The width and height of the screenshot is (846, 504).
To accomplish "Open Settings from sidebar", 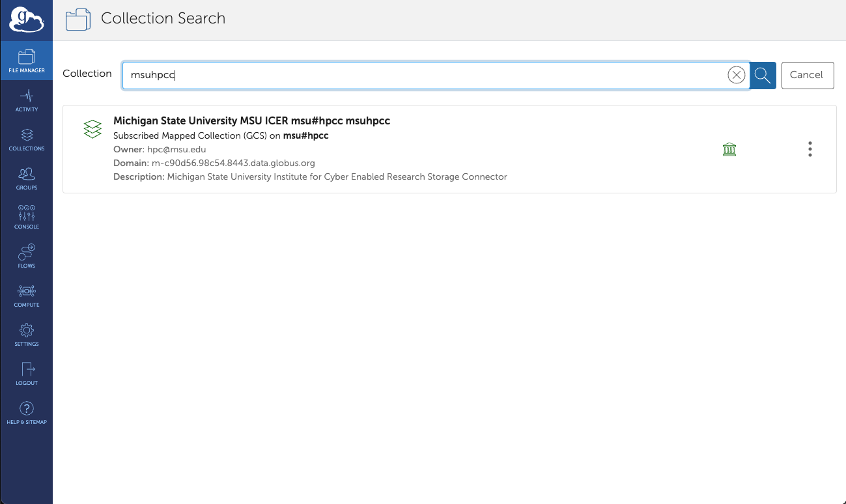I will 27,334.
